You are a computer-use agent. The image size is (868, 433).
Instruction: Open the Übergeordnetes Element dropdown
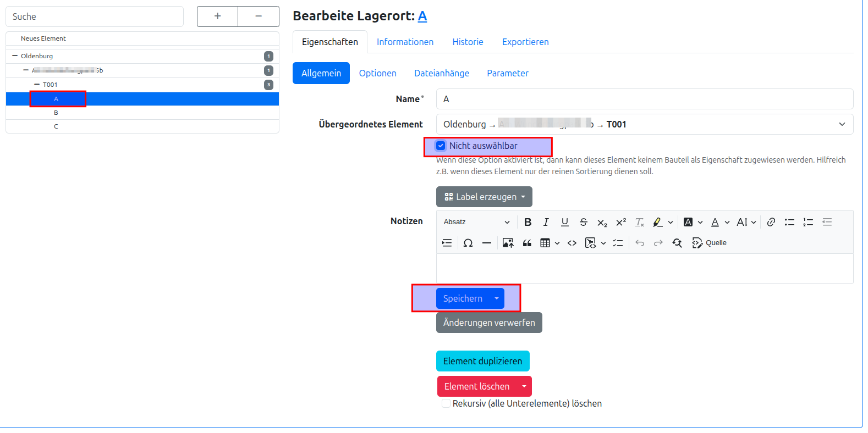click(x=644, y=124)
